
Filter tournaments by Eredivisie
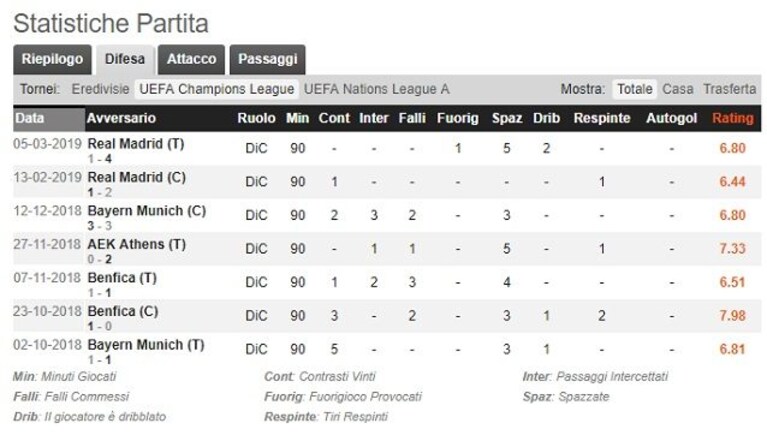(100, 89)
